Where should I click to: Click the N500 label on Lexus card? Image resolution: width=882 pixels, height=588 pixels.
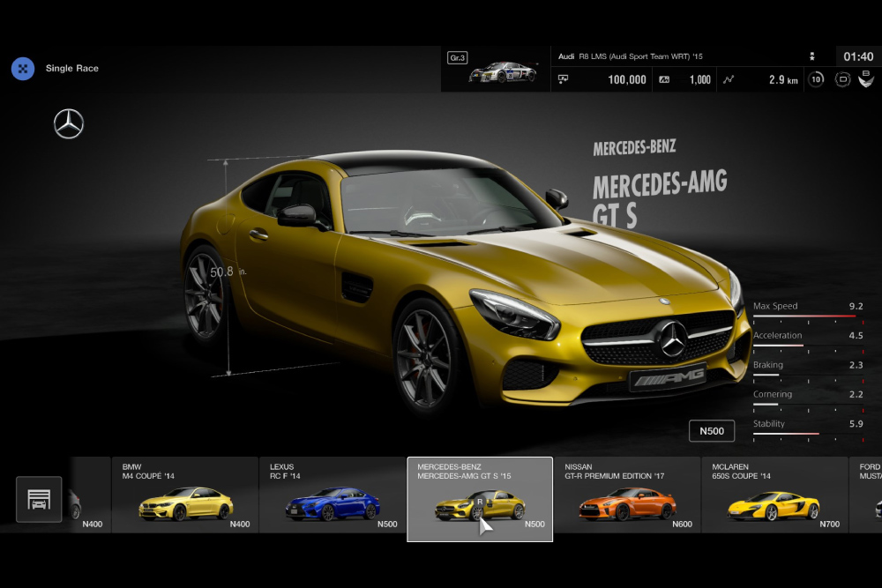coord(387,524)
